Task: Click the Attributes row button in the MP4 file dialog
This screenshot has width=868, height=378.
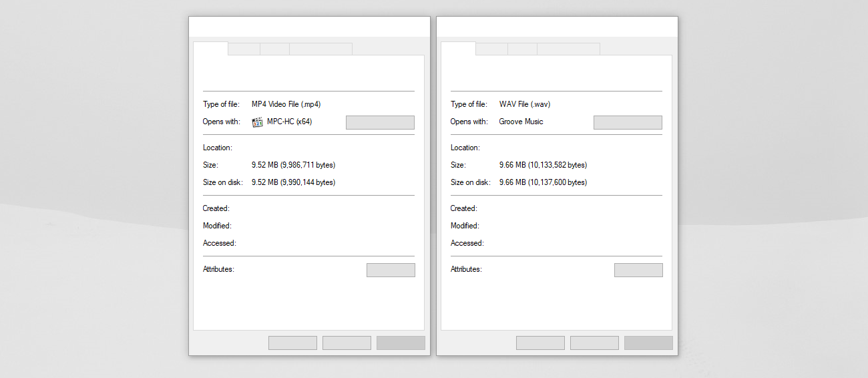Action: click(391, 270)
